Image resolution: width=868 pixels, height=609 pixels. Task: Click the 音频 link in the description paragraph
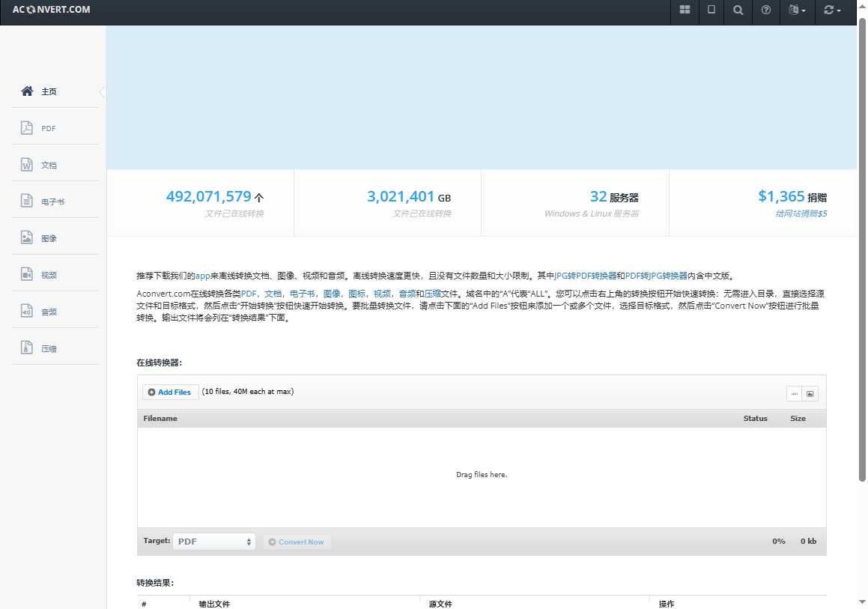point(407,294)
